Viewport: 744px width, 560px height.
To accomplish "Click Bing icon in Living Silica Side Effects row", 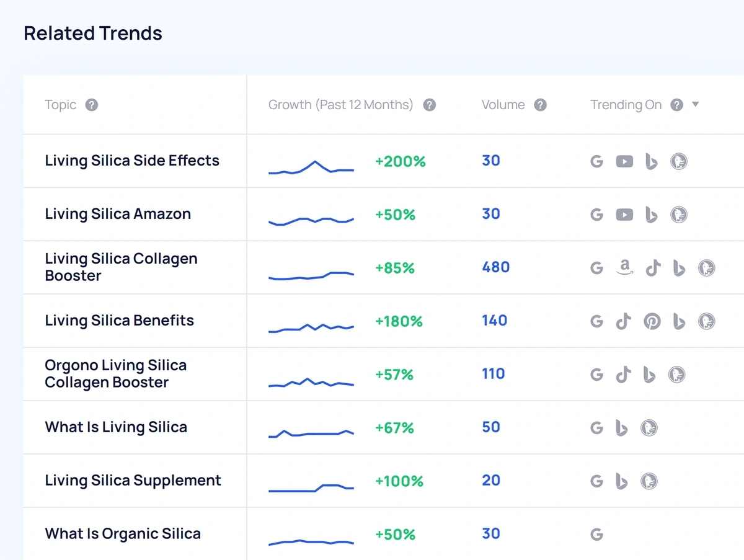I will pos(651,162).
